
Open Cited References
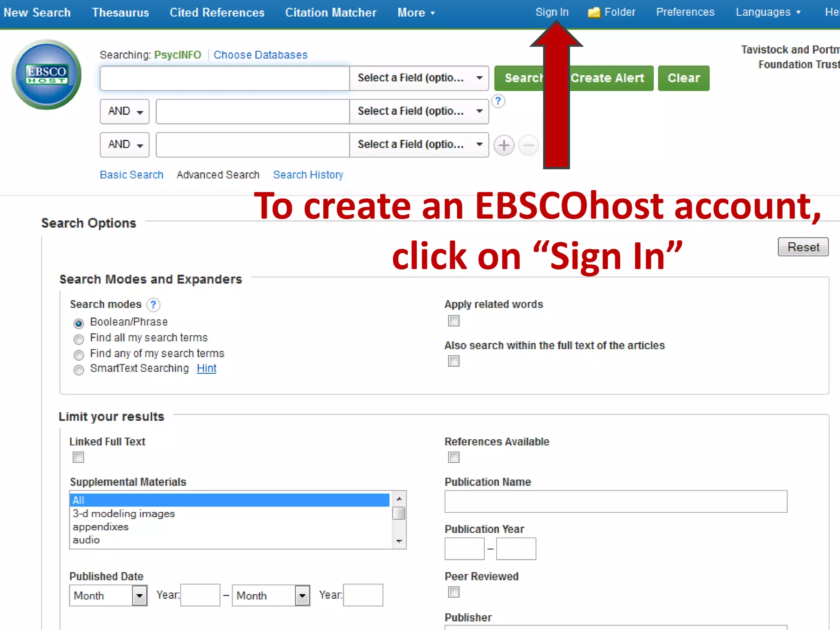point(217,13)
